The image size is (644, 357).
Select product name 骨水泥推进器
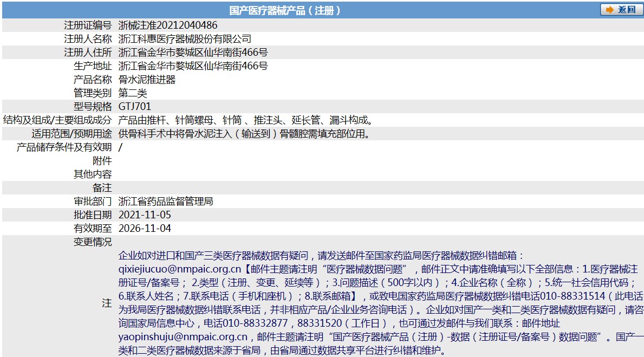click(147, 80)
